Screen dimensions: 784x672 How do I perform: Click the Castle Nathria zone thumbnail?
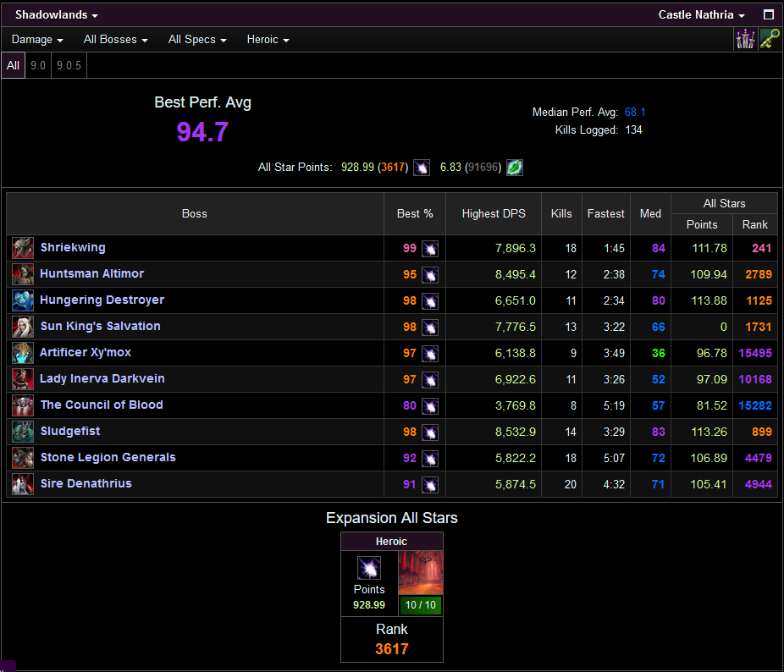(x=421, y=573)
